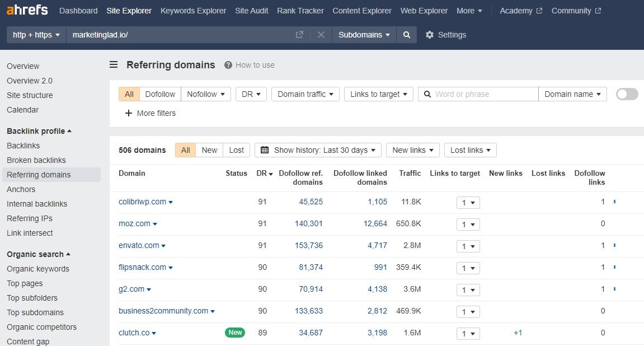The image size is (644, 346).
Task: Open the Subdomains mode dropdown
Action: click(x=364, y=35)
